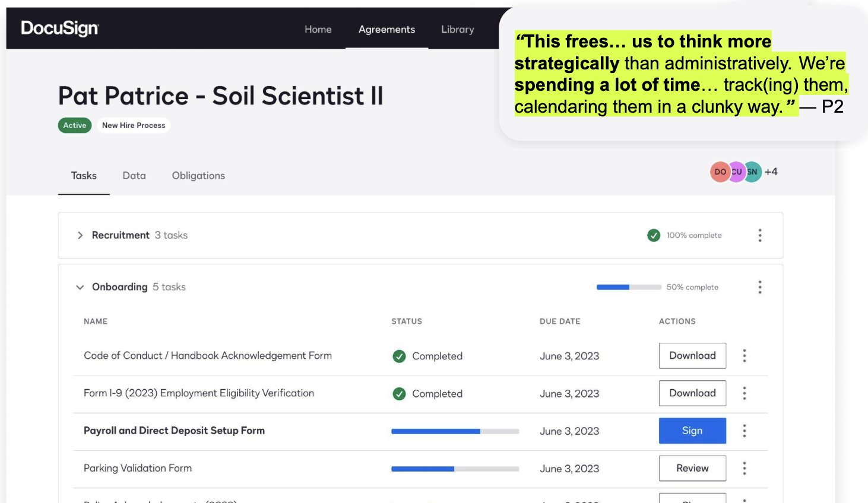Click Parking Validation progress bar
This screenshot has width=868, height=503.
tap(455, 469)
